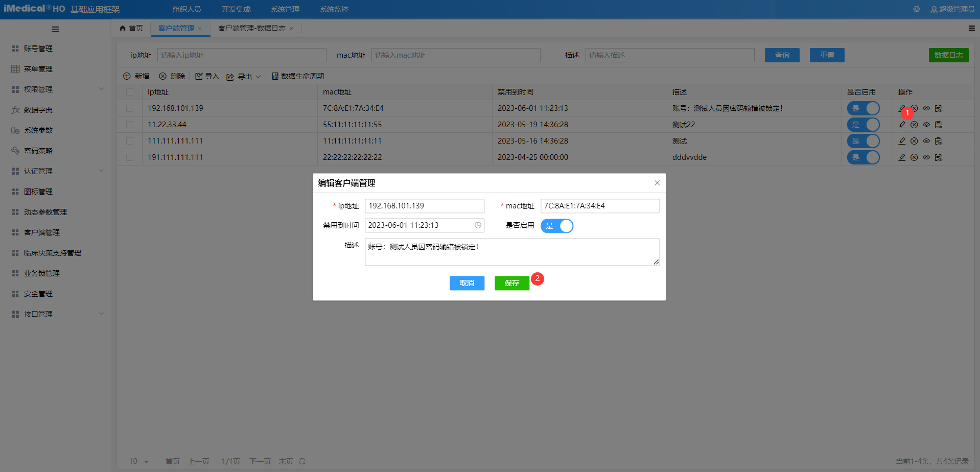
Task: Toggle the 是否启用 switch in the edit dialog
Action: coord(557,226)
